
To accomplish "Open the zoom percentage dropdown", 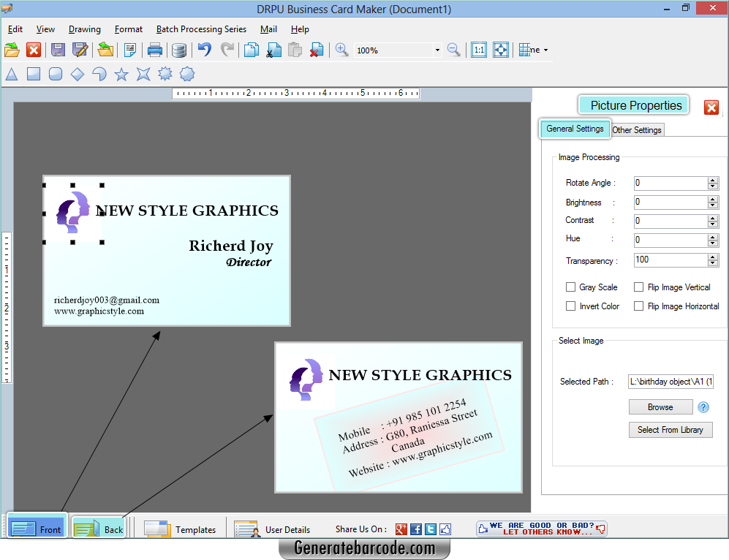I will click(x=437, y=50).
